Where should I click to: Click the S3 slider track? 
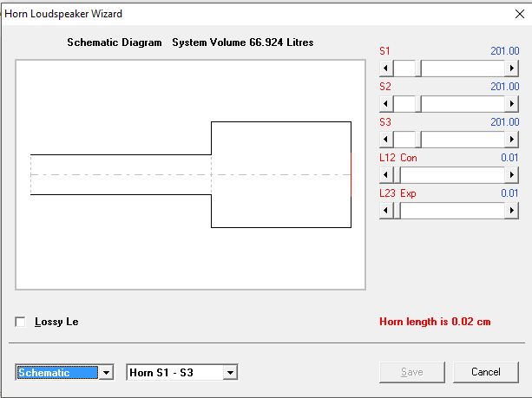[463, 140]
